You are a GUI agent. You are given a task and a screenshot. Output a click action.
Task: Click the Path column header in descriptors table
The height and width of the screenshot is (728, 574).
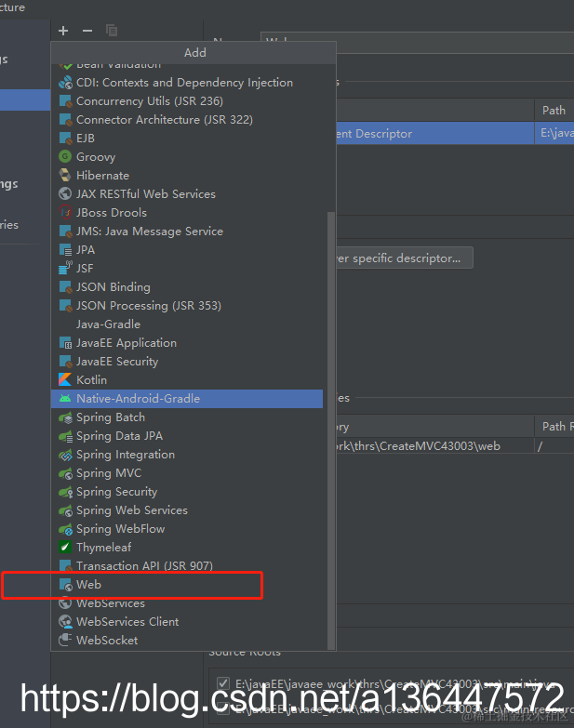(x=554, y=111)
